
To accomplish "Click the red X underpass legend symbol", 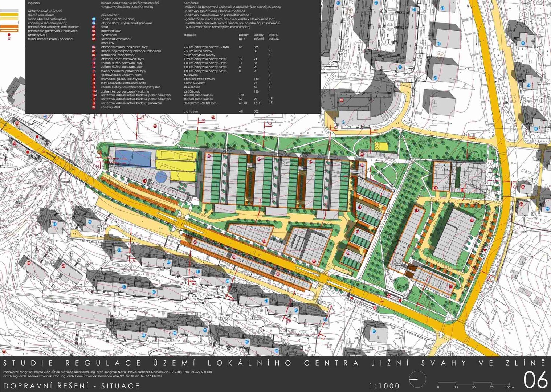I will click(9, 39).
